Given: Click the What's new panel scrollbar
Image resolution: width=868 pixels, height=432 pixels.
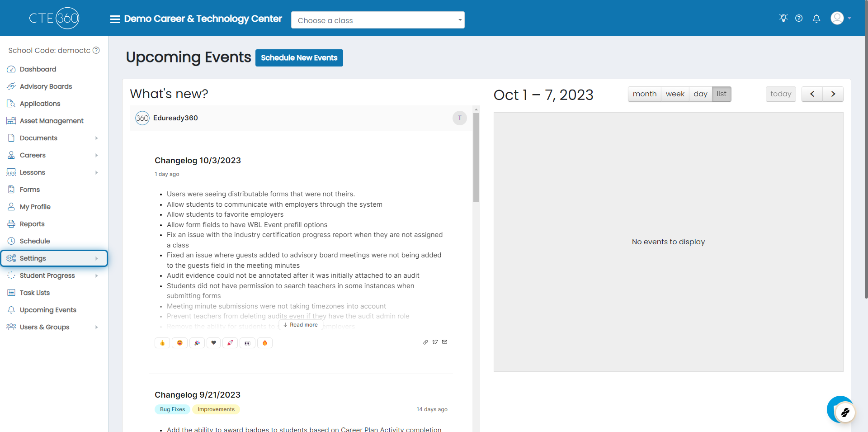Looking at the screenshot, I should (476, 157).
